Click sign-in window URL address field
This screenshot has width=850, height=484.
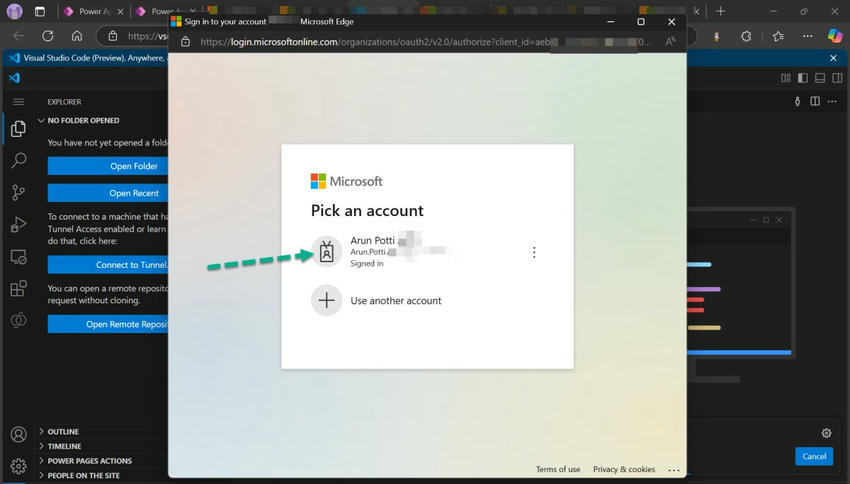tap(428, 42)
